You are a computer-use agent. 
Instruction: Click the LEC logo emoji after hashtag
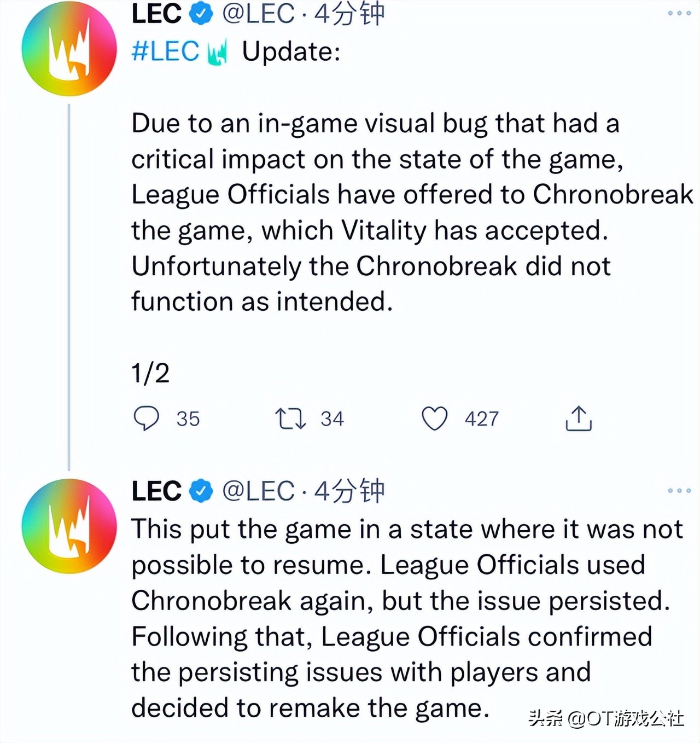click(218, 53)
